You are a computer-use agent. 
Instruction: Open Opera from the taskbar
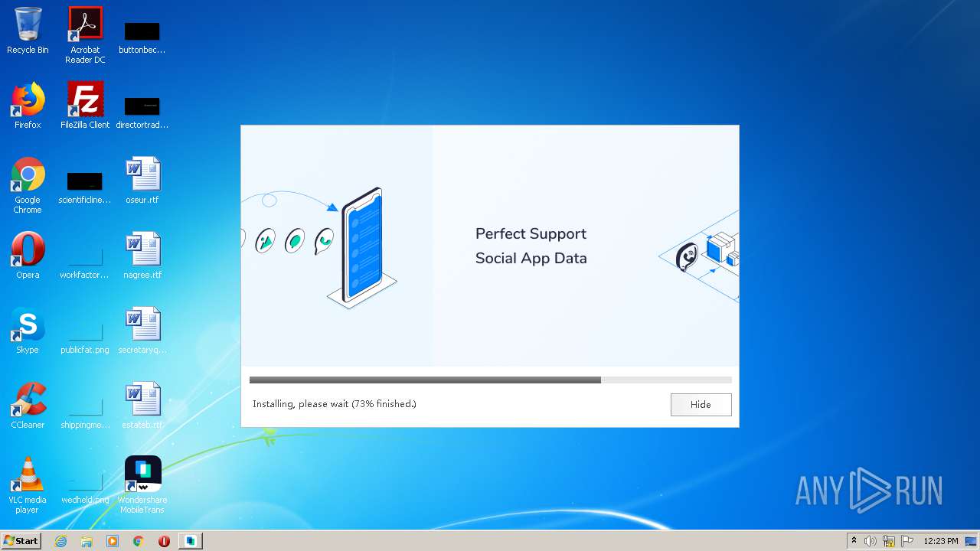pyautogui.click(x=164, y=541)
